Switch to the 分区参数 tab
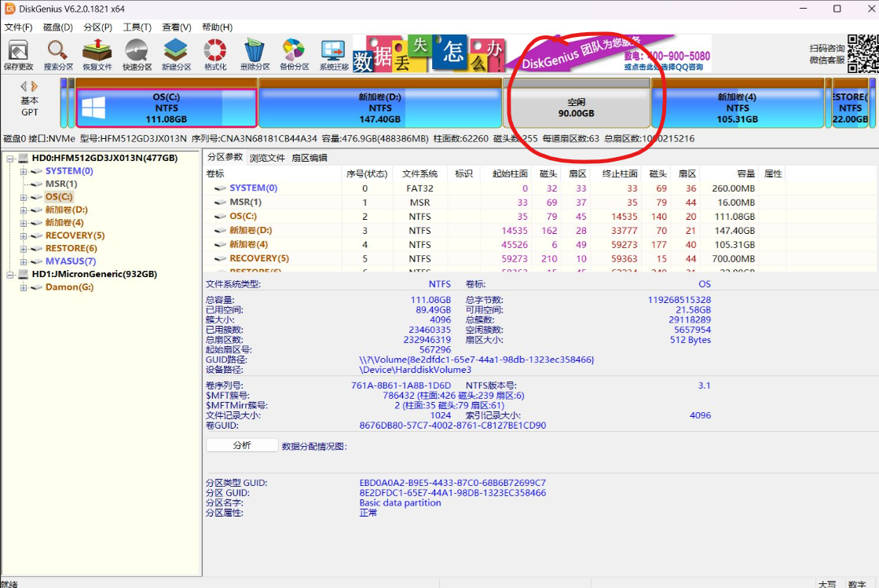Viewport: 879px width, 588px height. coord(225,157)
